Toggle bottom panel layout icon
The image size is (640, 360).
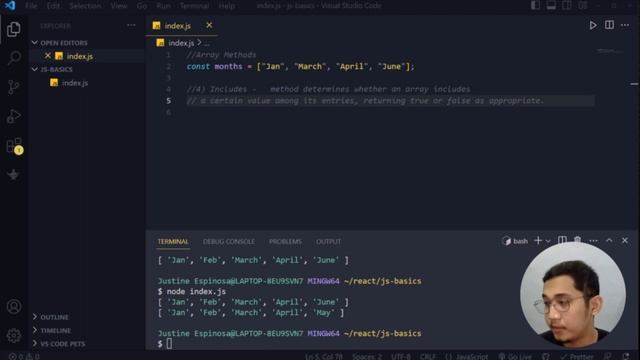coord(551,5)
